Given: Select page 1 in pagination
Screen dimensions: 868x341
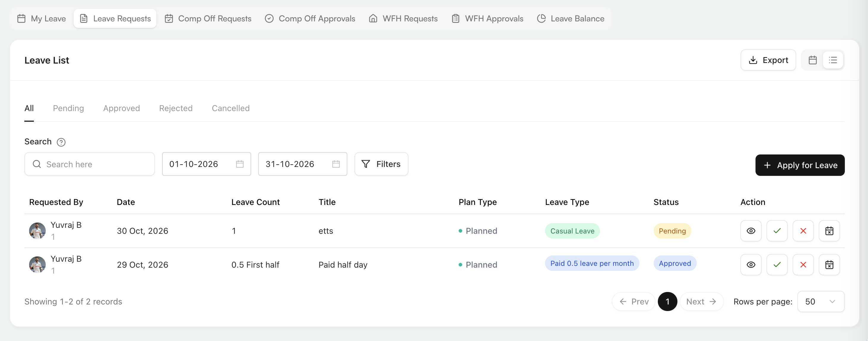Looking at the screenshot, I should click(x=667, y=301).
